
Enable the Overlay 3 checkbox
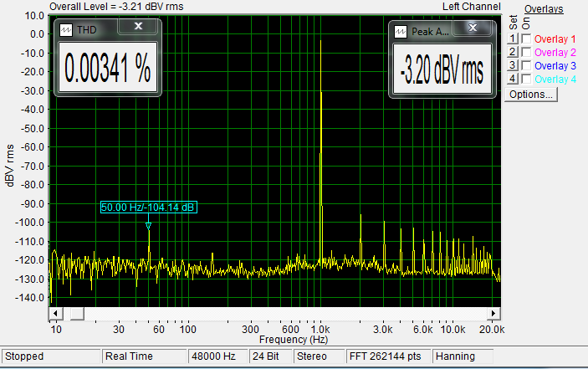(x=526, y=65)
